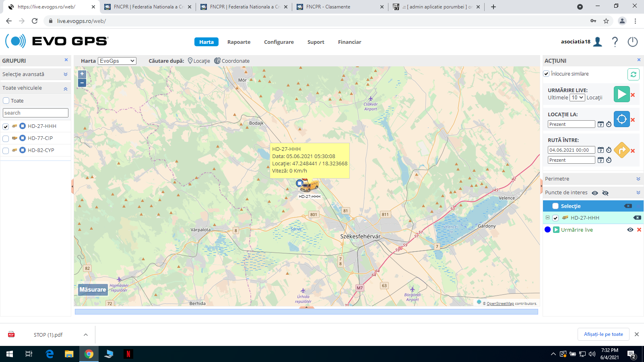Viewport: 644px width, 362px height.
Task: Open the Rapoarte menu
Action: [x=239, y=42]
